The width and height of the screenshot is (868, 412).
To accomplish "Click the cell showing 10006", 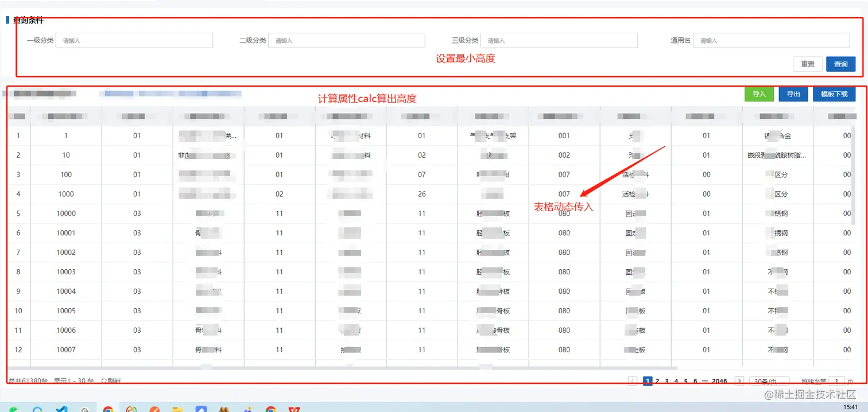I will pos(66,331).
